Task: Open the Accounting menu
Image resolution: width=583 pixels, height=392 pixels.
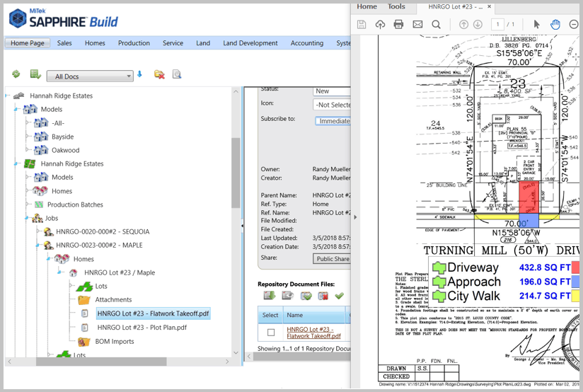Action: (x=307, y=43)
